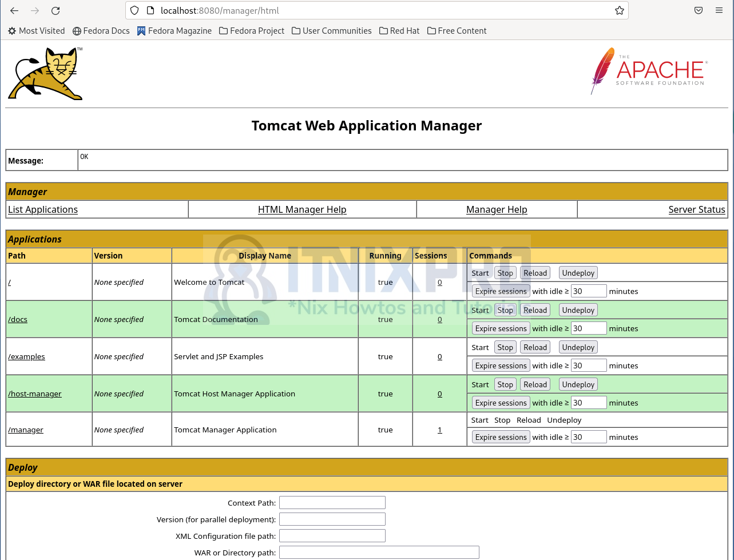The height and width of the screenshot is (560, 734).
Task: Click sessions count 0 for Welcome to Tomcat
Action: (439, 282)
